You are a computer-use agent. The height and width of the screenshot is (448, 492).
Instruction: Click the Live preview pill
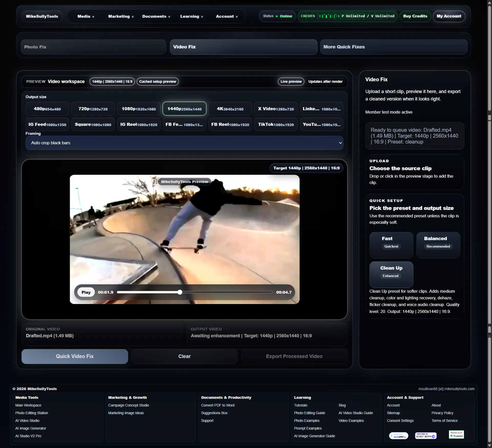(x=291, y=82)
